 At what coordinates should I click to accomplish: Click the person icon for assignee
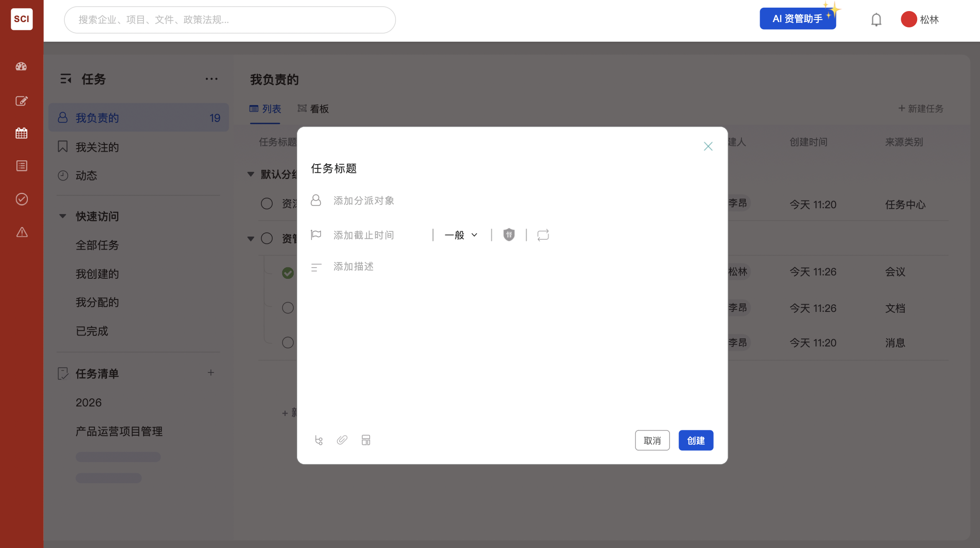pyautogui.click(x=316, y=200)
